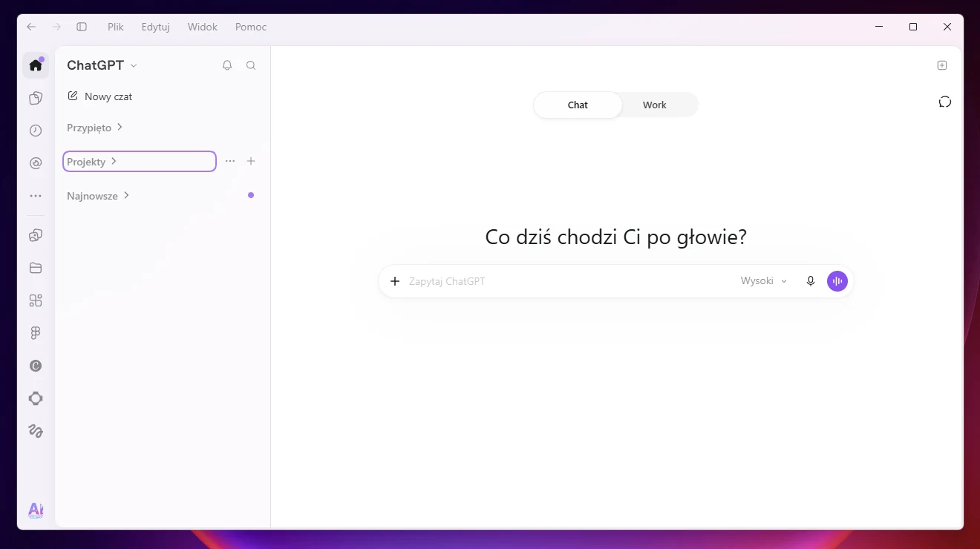The height and width of the screenshot is (549, 980).
Task: Switch to the Work tab
Action: [655, 105]
